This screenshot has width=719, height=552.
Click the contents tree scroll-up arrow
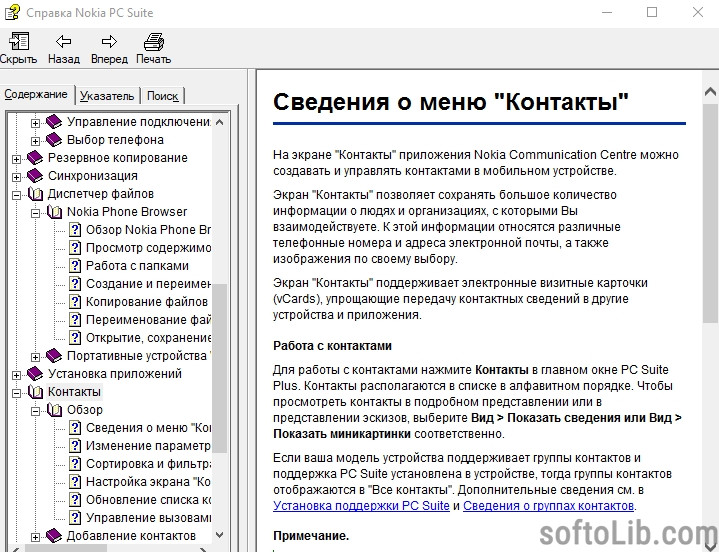point(220,122)
